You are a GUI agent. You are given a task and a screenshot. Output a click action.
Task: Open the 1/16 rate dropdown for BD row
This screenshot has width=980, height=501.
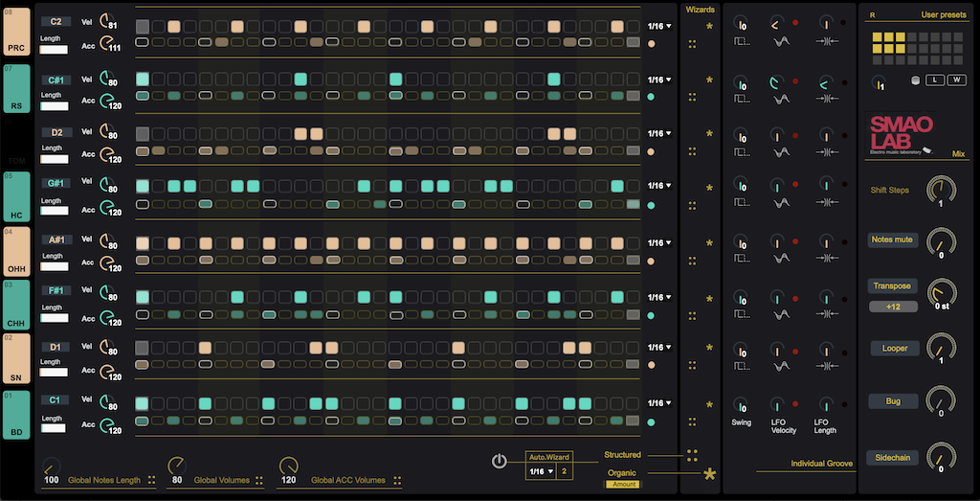(x=659, y=402)
